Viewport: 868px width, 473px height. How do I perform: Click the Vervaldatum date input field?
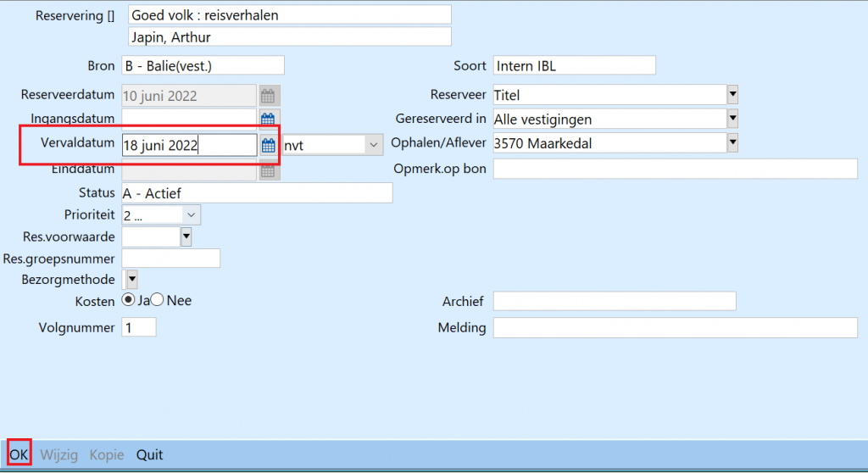pyautogui.click(x=188, y=145)
